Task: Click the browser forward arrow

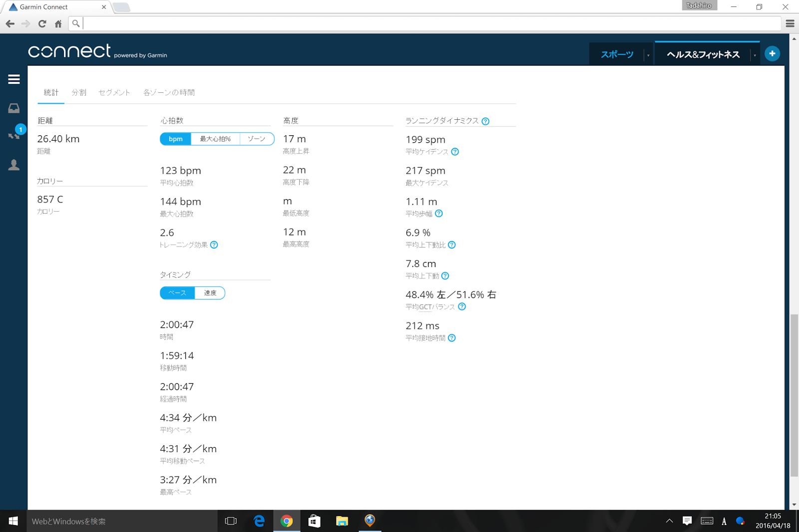Action: (26, 23)
